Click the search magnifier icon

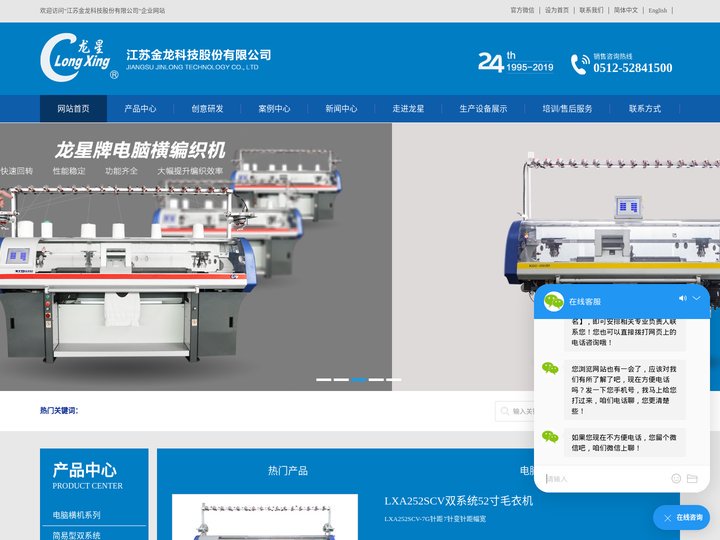point(505,411)
